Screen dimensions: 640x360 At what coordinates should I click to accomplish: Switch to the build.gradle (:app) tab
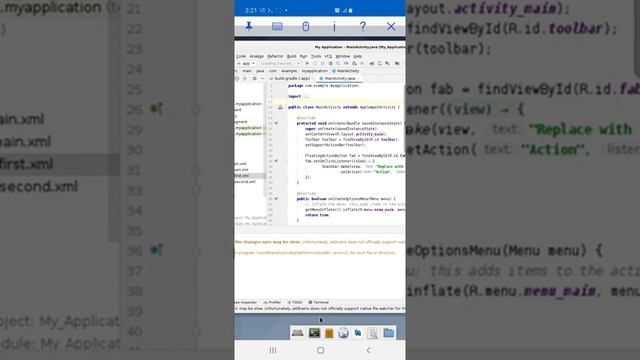tap(291, 78)
